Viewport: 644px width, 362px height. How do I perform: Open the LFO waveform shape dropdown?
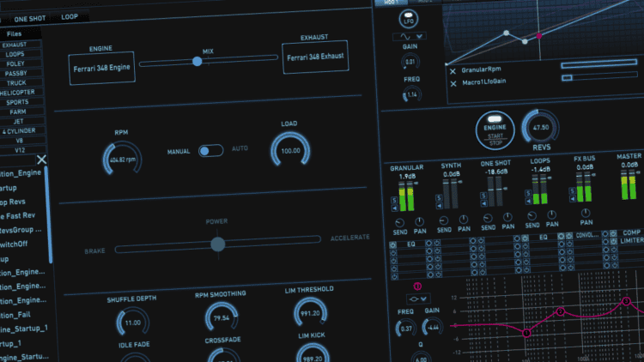[x=410, y=36]
